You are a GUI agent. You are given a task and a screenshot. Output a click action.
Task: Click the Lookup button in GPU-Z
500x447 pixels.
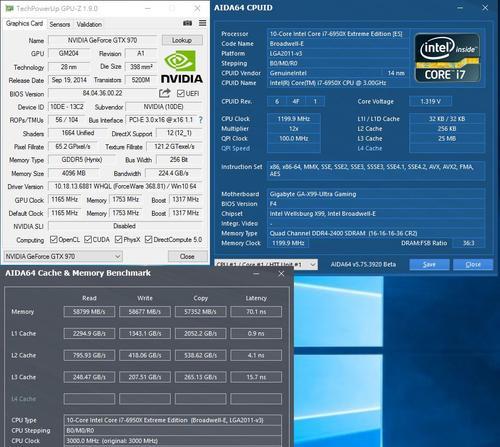[x=182, y=40]
